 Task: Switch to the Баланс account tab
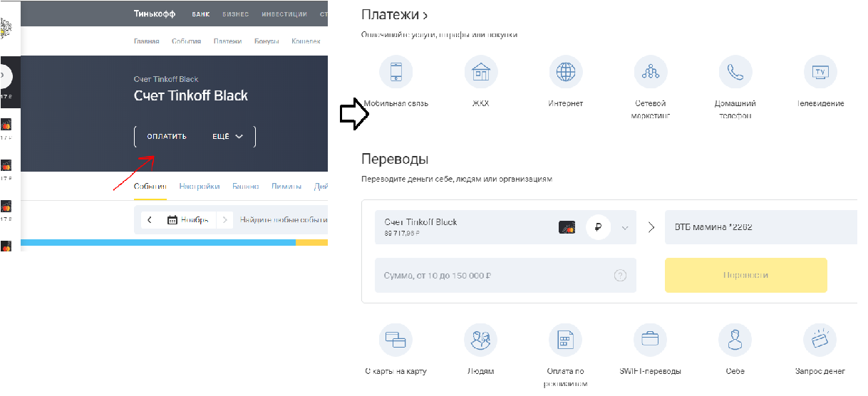(246, 187)
